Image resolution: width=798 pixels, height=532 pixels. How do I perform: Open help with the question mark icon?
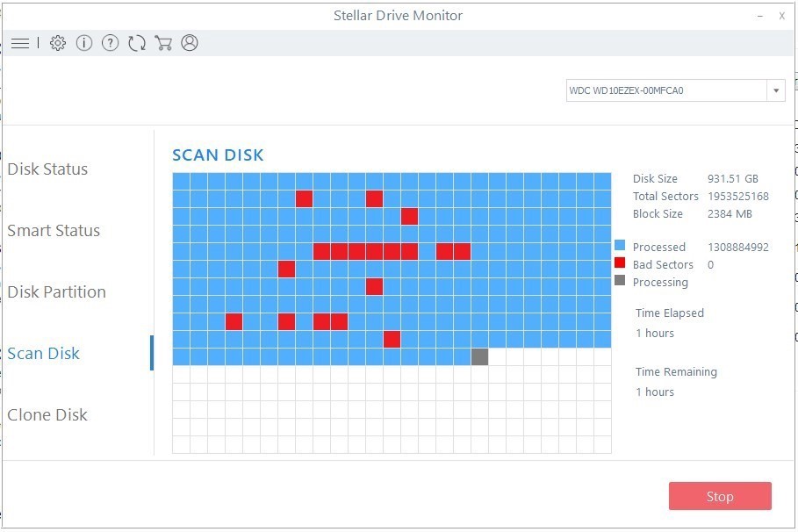[x=110, y=43]
